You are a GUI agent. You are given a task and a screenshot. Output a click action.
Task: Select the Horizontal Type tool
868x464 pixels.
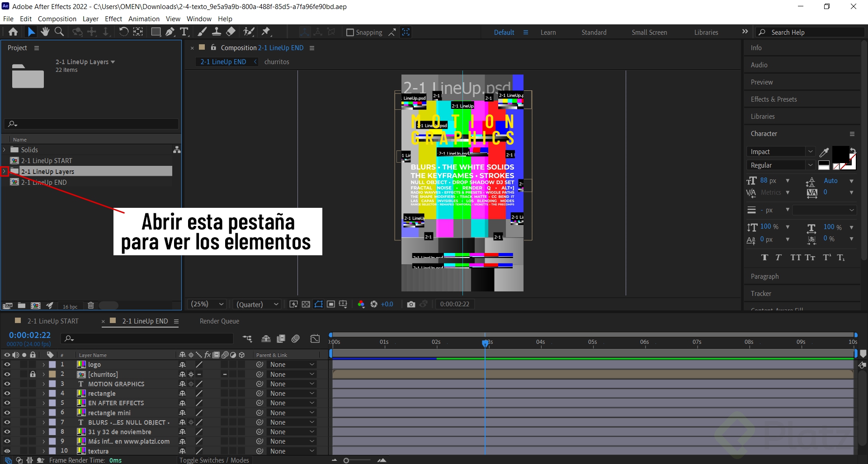click(184, 32)
